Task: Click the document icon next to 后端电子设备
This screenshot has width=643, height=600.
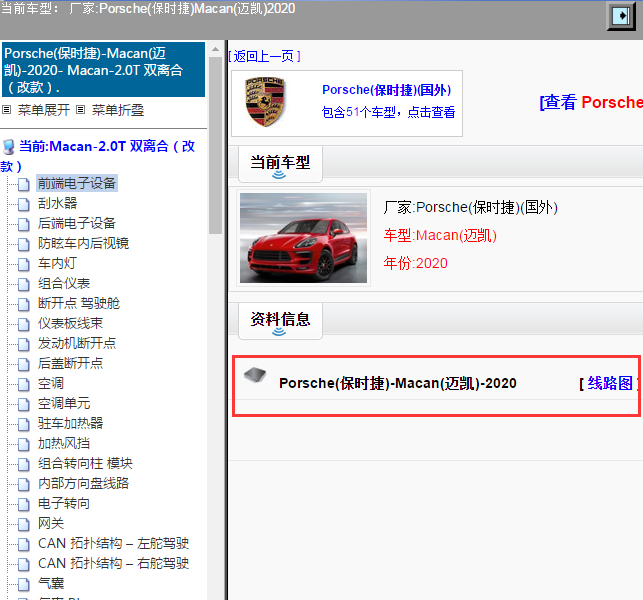Action: click(24, 224)
